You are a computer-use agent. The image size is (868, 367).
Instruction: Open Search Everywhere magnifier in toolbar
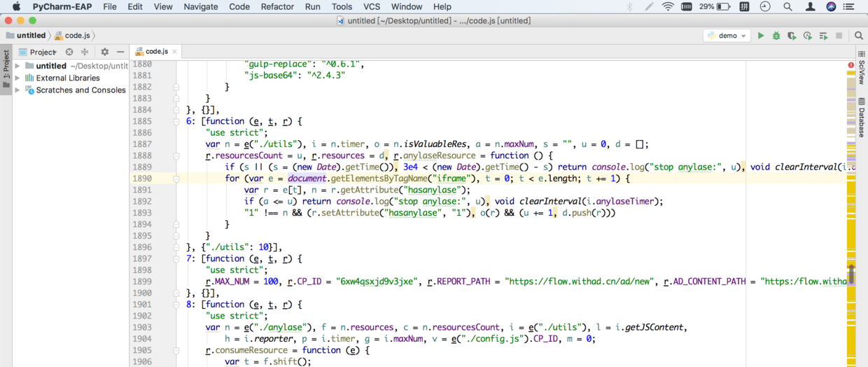point(859,36)
